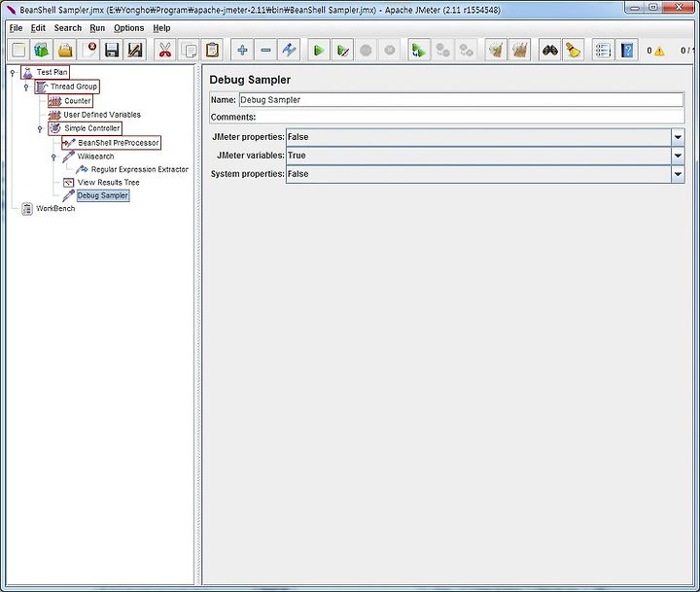Select Test Plan in tree
This screenshot has width=700, height=592.
(x=45, y=72)
